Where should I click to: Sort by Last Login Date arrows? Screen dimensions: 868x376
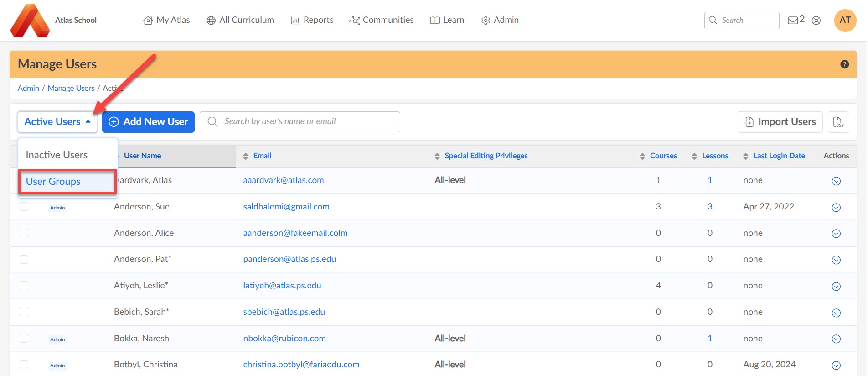(745, 156)
